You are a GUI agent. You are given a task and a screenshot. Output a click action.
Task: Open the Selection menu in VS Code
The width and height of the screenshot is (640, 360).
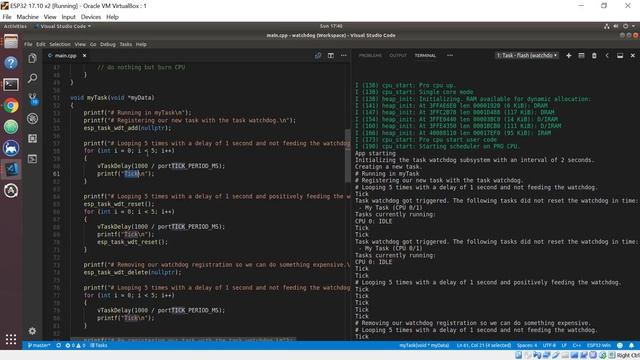pyautogui.click(x=60, y=44)
